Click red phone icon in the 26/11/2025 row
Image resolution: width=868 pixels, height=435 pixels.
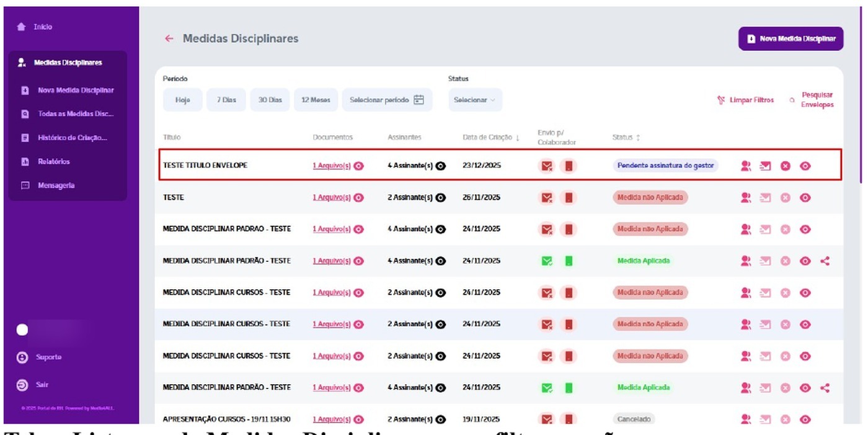click(x=569, y=197)
